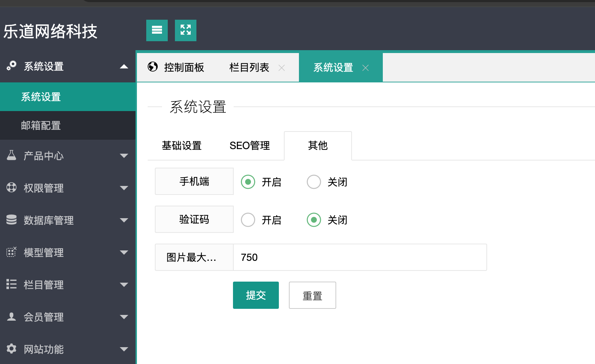The height and width of the screenshot is (364, 595).
Task: Expand the 权限管理 dropdown arrow
Action: click(x=124, y=188)
